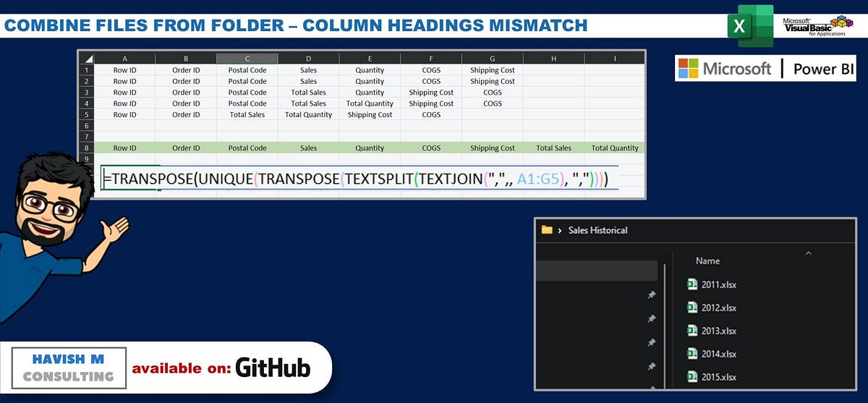
Task: Select column header B
Action: point(186,59)
